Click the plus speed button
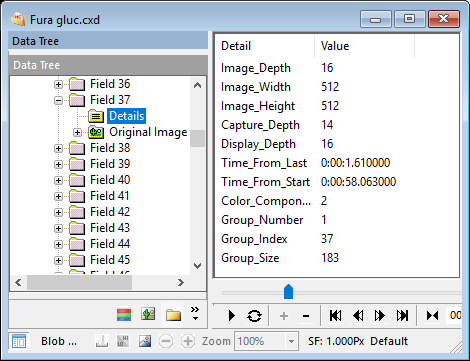This screenshot has height=361, width=470. pyautogui.click(x=284, y=316)
